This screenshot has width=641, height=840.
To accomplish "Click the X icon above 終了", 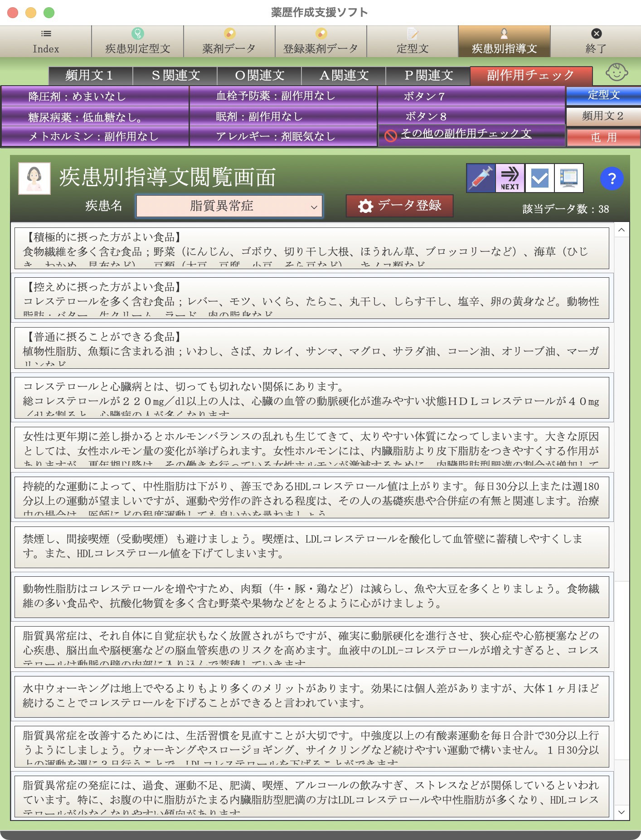I will click(596, 34).
